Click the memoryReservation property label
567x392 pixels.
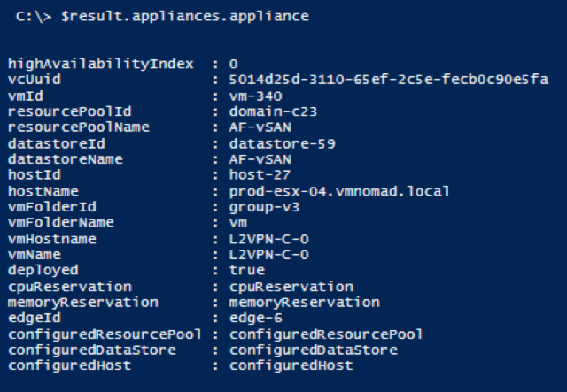click(83, 303)
